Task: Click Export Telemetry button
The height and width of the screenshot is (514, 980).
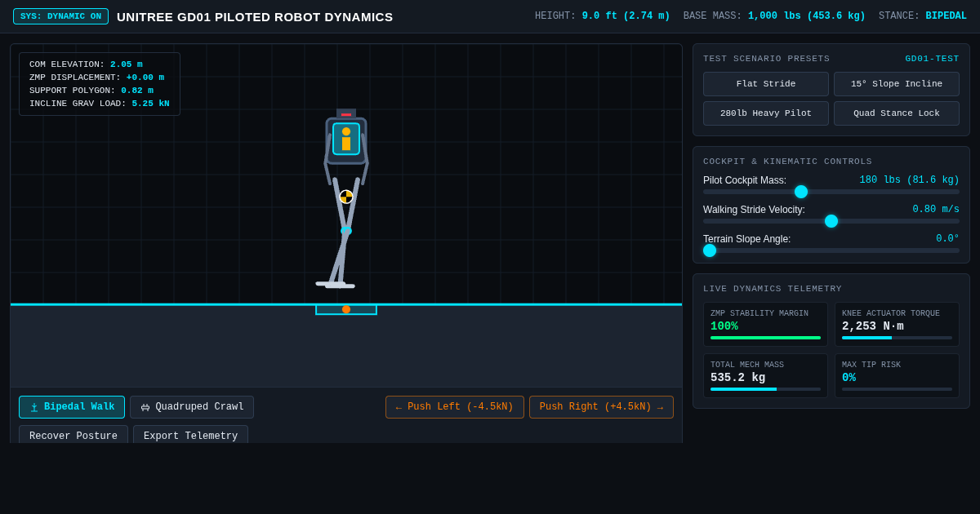Action: (x=190, y=436)
